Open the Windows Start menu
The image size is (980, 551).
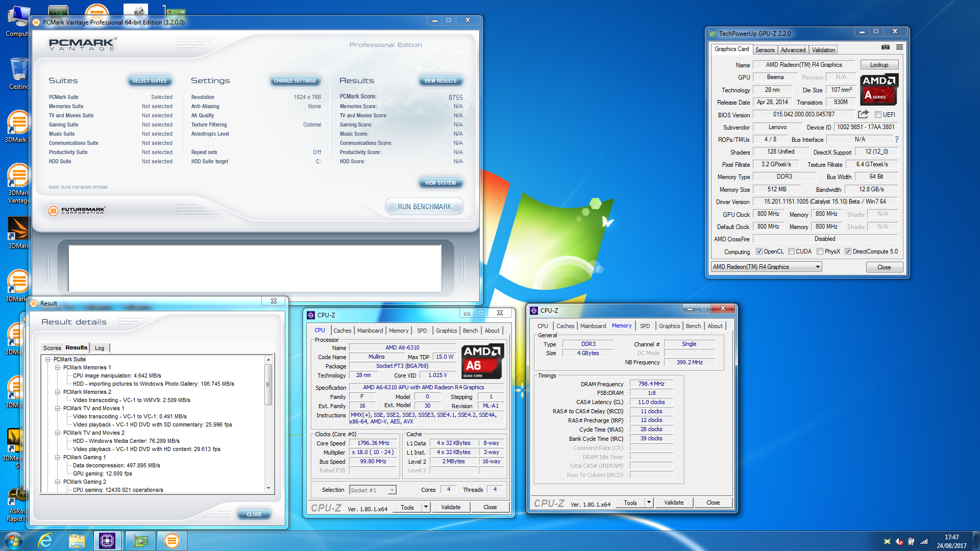tap(13, 541)
